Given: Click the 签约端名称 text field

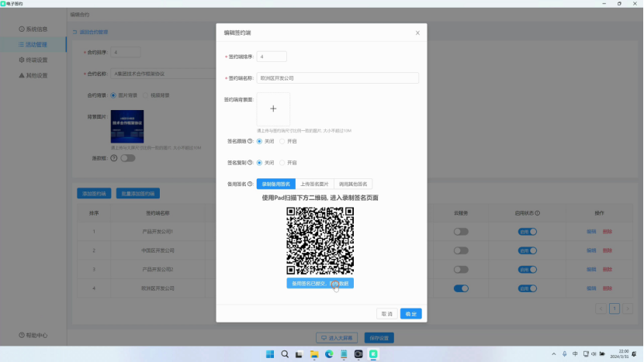Looking at the screenshot, I should tap(338, 78).
